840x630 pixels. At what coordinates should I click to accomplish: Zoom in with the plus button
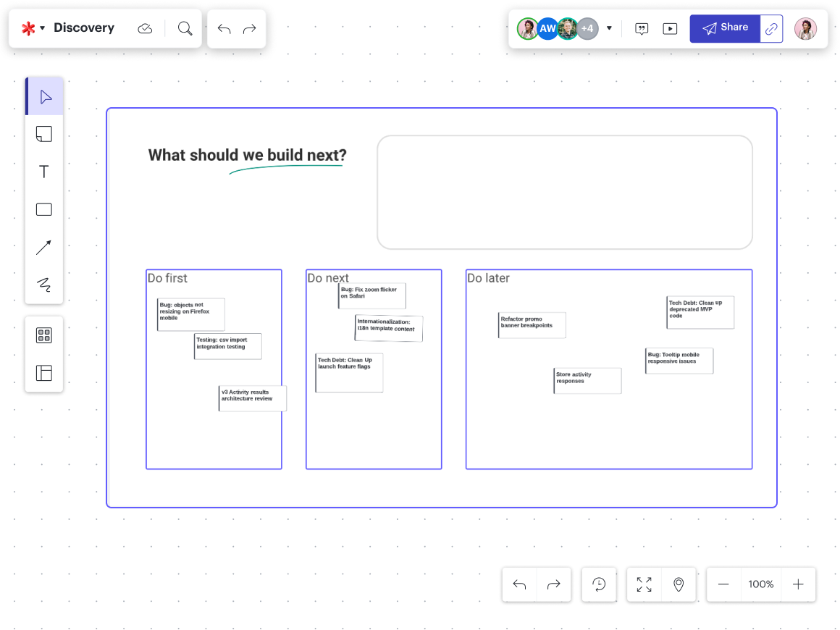798,584
